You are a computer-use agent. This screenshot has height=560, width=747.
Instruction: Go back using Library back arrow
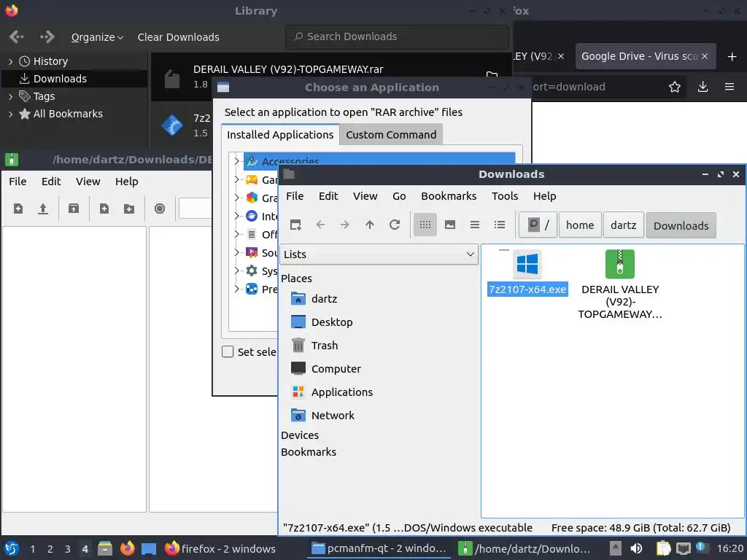pos(17,36)
